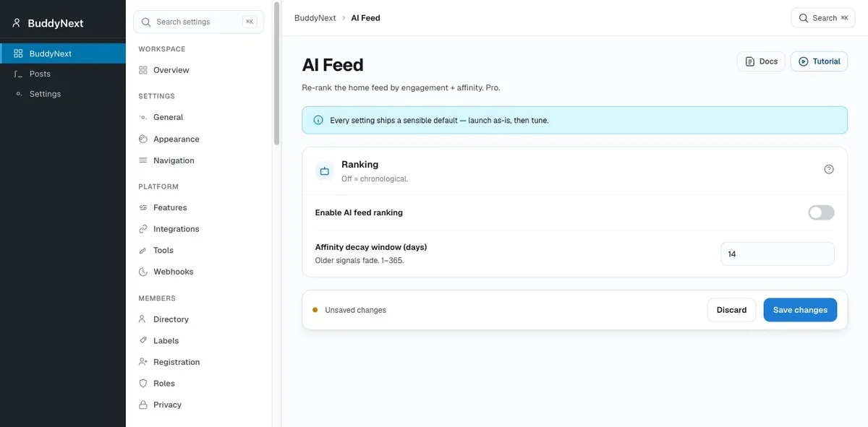Click the Features icon
This screenshot has height=427, width=868.
[143, 207]
